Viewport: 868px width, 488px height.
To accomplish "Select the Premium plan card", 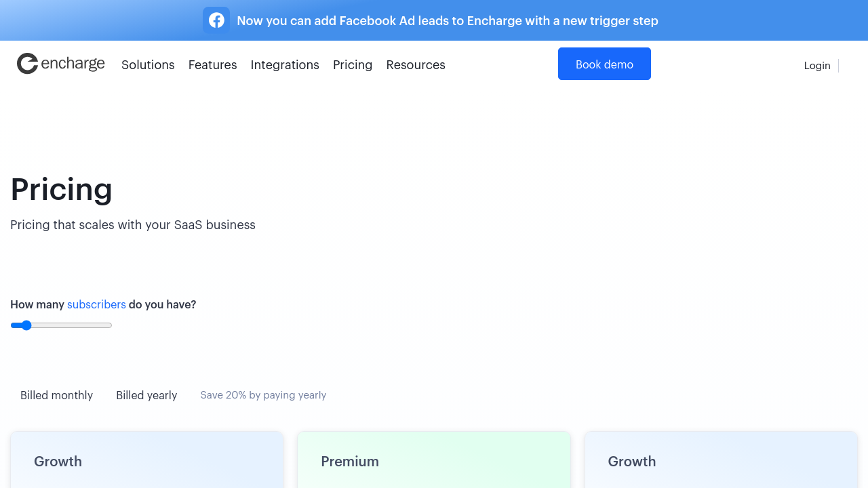I will point(434,461).
